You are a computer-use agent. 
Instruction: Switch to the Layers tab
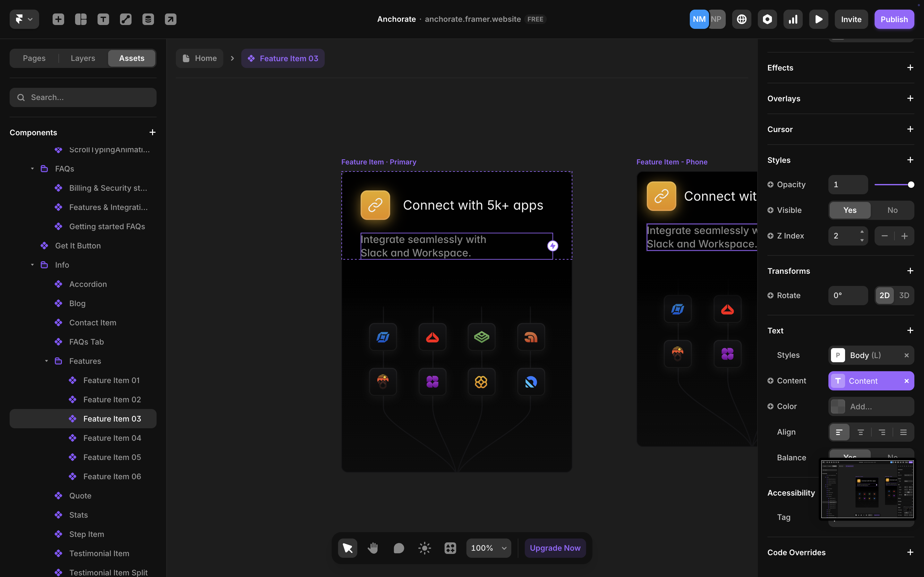coord(83,58)
